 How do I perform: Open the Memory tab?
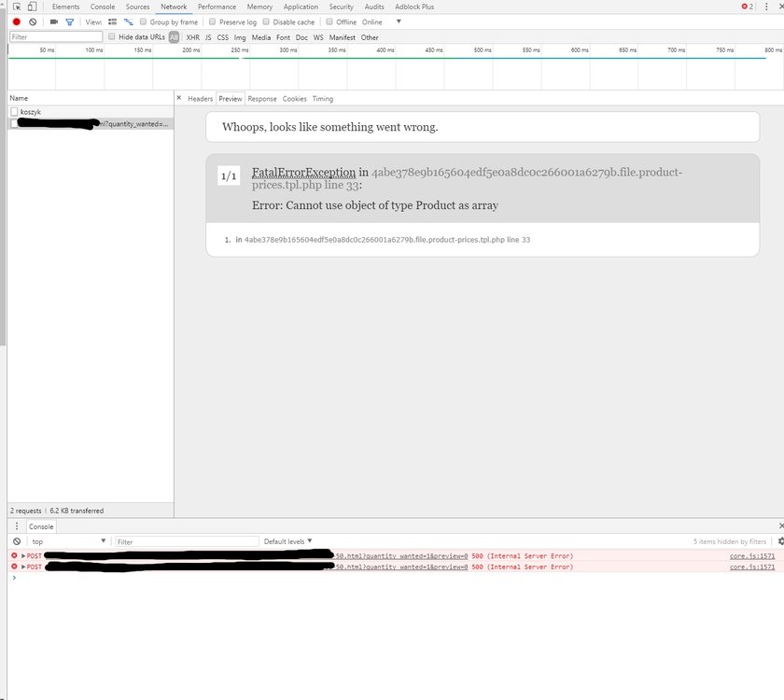tap(259, 7)
